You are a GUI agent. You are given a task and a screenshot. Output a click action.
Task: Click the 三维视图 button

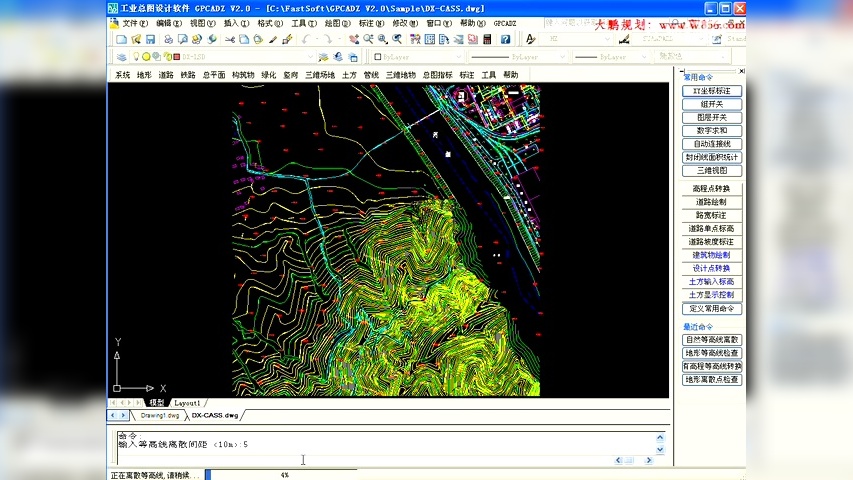[x=712, y=170]
